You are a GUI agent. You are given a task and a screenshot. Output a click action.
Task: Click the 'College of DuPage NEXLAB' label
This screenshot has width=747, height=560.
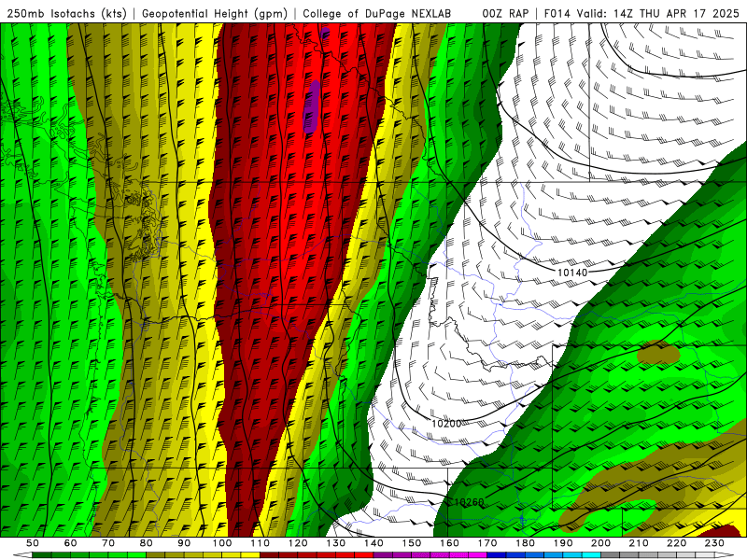point(377,13)
